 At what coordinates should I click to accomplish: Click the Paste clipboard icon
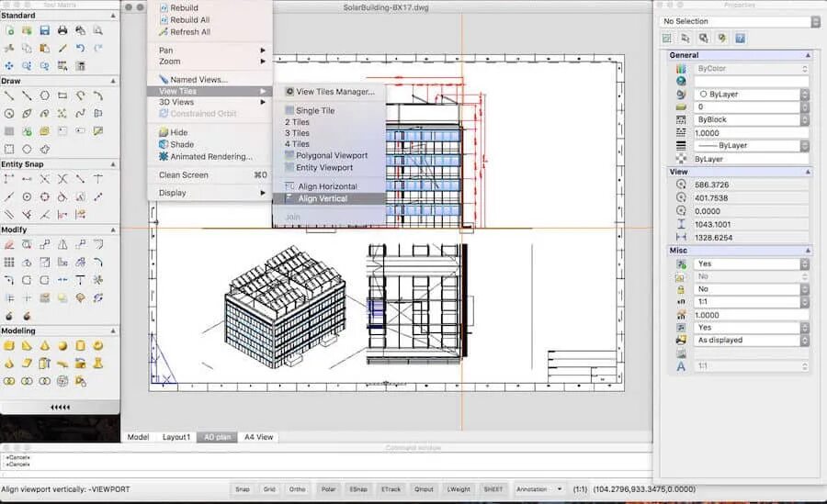click(45, 49)
